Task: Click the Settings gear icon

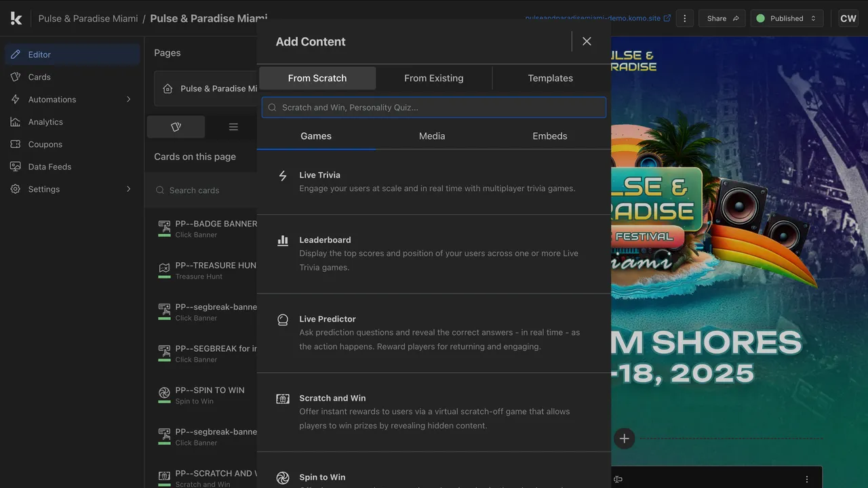Action: [16, 188]
